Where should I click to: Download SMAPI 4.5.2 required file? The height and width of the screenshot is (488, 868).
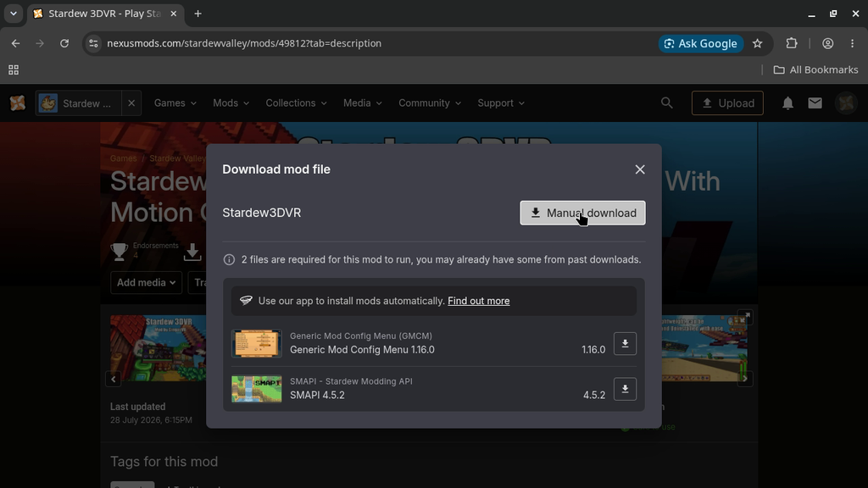pos(625,389)
